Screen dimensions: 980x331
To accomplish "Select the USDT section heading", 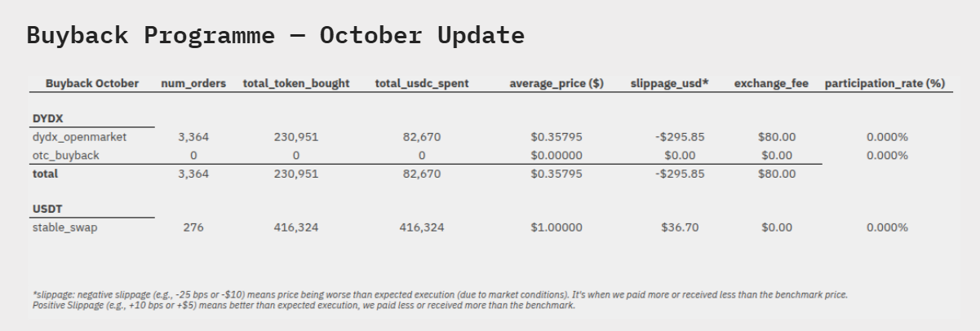I will coord(47,209).
